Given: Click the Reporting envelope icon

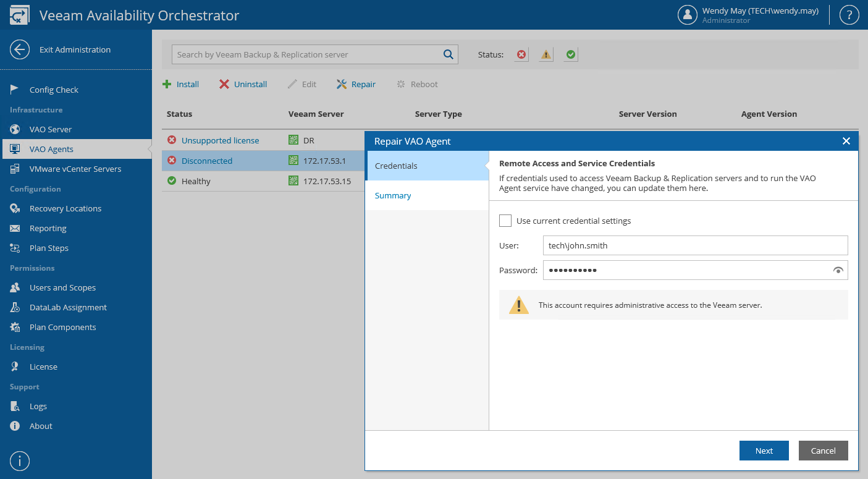Looking at the screenshot, I should tap(15, 228).
